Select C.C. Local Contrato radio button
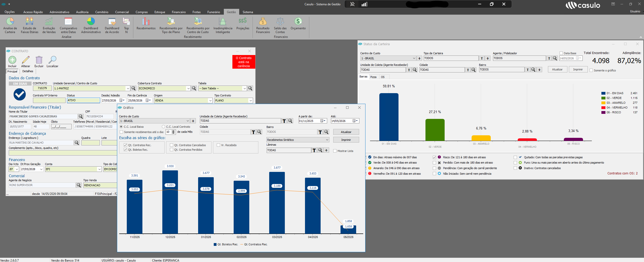Screen dimensions: 644x262 (163, 127)
